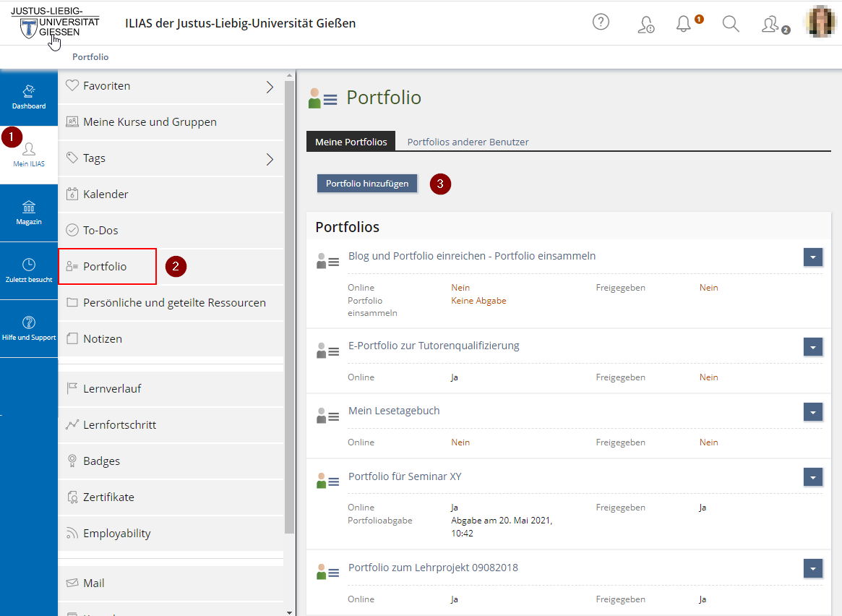Expand the Favoriten submenu chevron
This screenshot has height=616, width=842.
pos(270,87)
